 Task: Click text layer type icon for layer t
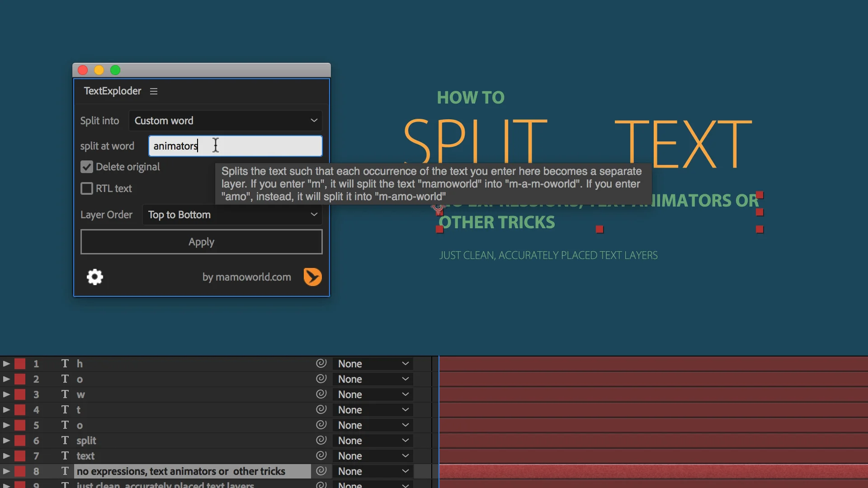point(65,409)
